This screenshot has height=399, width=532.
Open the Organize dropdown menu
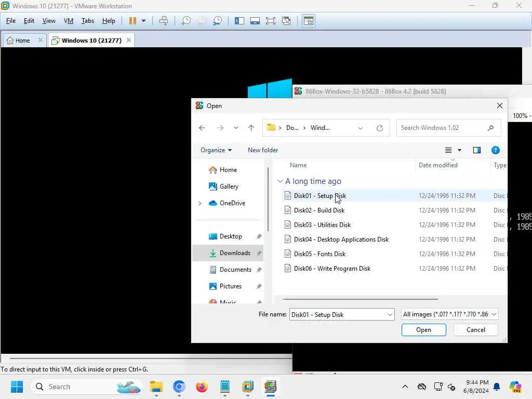pos(216,150)
